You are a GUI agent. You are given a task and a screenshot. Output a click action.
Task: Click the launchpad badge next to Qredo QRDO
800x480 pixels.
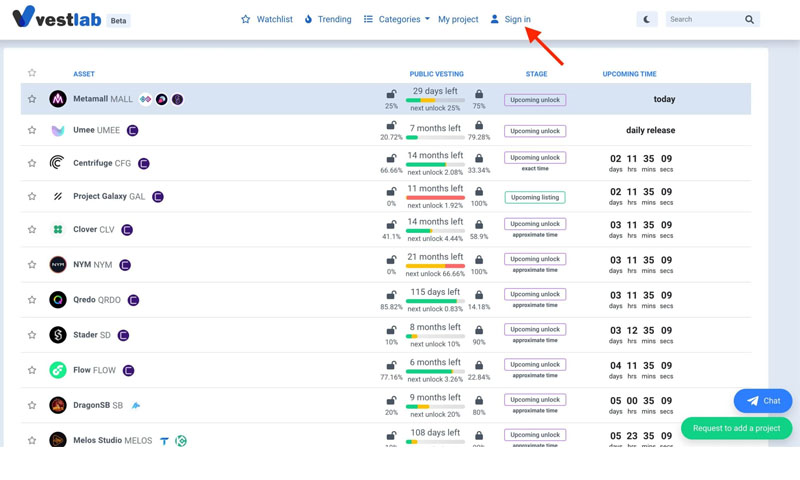(x=133, y=300)
